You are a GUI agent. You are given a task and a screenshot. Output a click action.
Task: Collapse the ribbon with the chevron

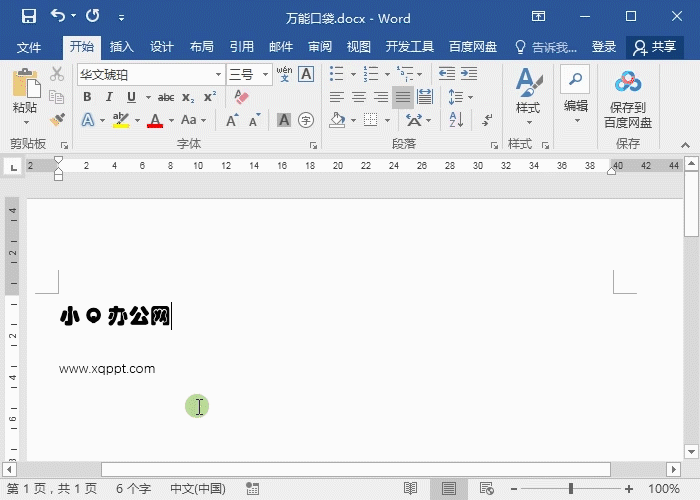[x=685, y=145]
